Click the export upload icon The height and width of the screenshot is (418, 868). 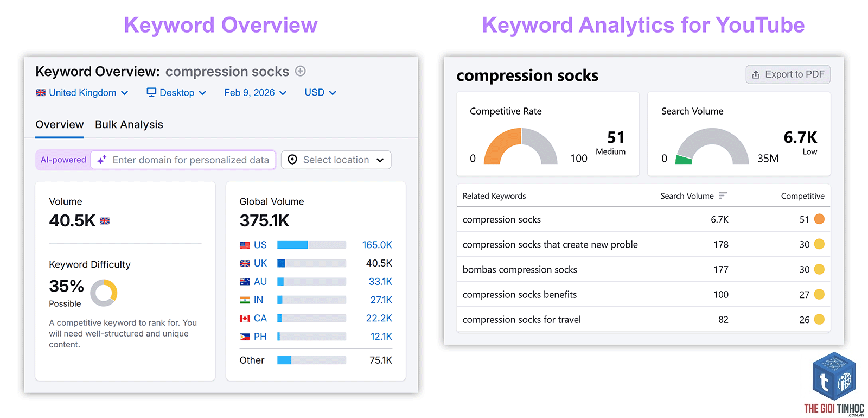click(x=756, y=74)
